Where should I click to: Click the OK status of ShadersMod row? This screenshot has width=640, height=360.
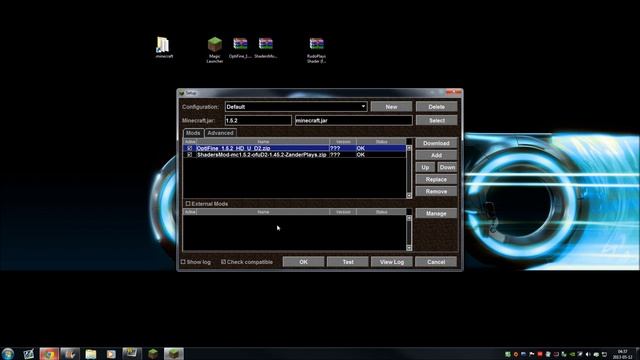(360, 155)
